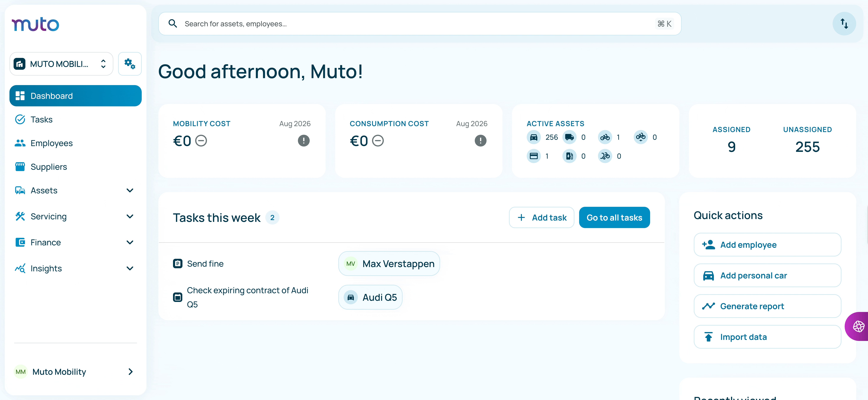Screen dimensions: 868x400
Task: Open Employees in the sidebar
Action: [75, 143]
